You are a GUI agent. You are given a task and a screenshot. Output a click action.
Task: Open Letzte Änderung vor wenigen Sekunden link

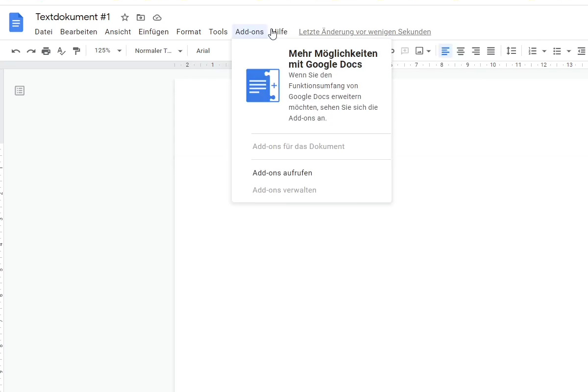point(365,32)
